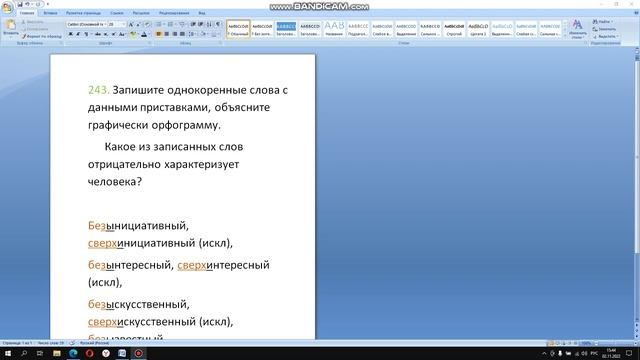
Task: Switch to Mailings (Рассылки) tab
Action: click(x=141, y=13)
